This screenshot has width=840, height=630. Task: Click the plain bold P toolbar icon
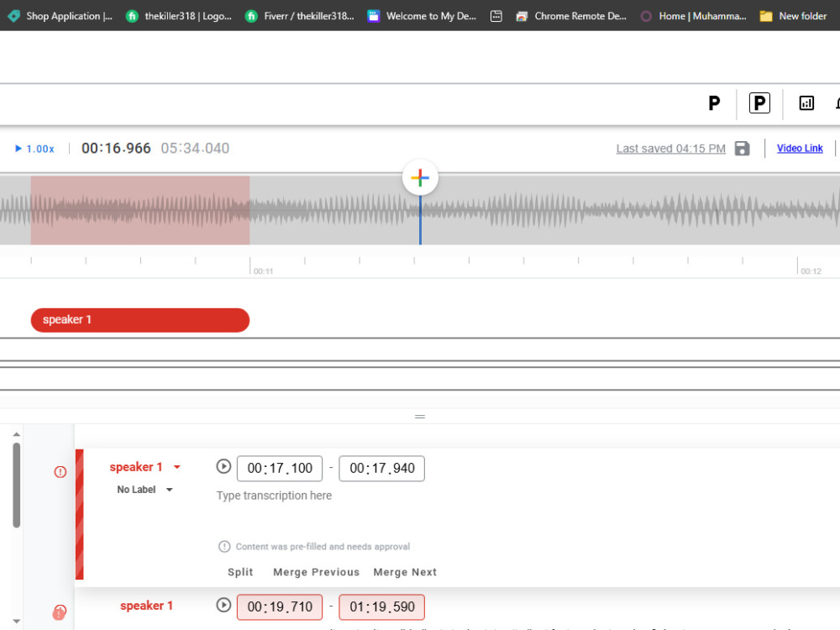(x=714, y=102)
